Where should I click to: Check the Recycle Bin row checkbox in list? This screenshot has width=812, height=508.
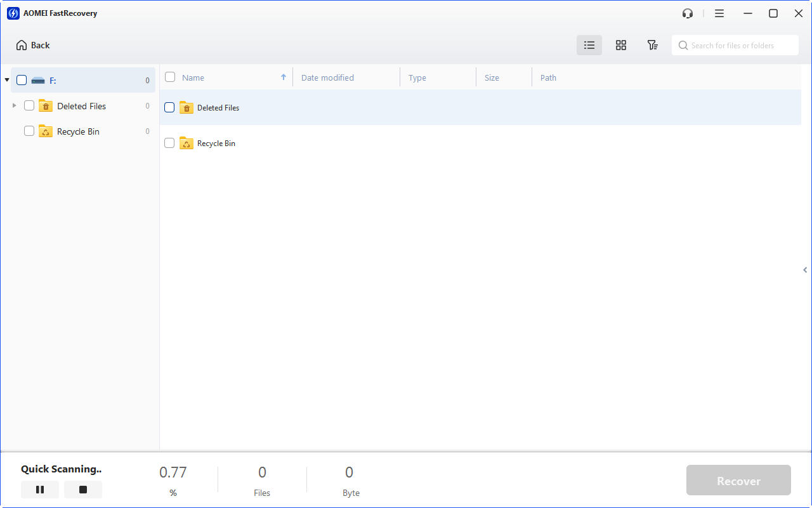[x=169, y=143]
